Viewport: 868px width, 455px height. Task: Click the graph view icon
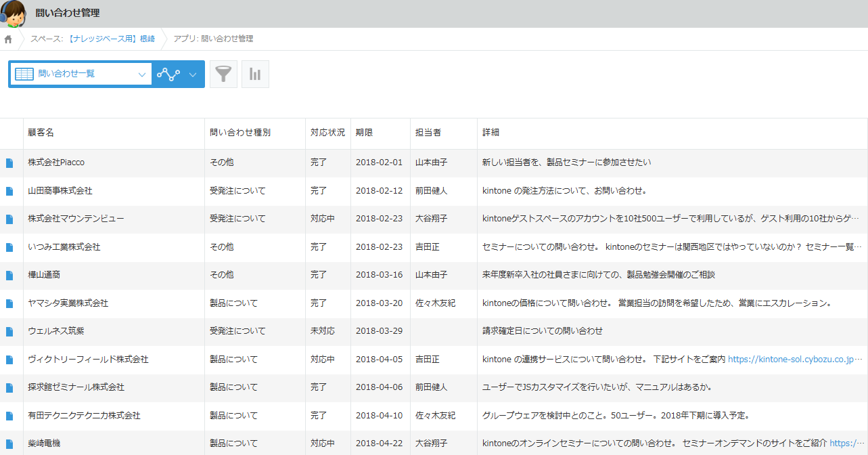pos(168,74)
